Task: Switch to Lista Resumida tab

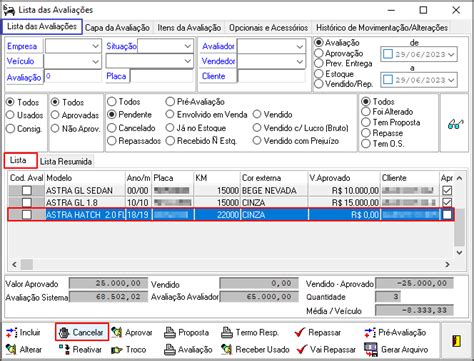Action: coord(66,162)
